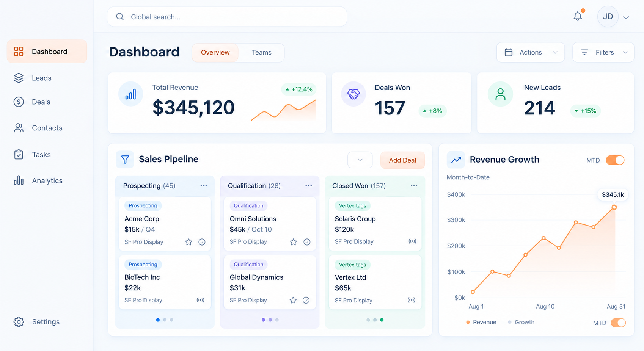Toggle MTD switch in Revenue Growth header
Image resolution: width=644 pixels, height=351 pixels.
(615, 160)
